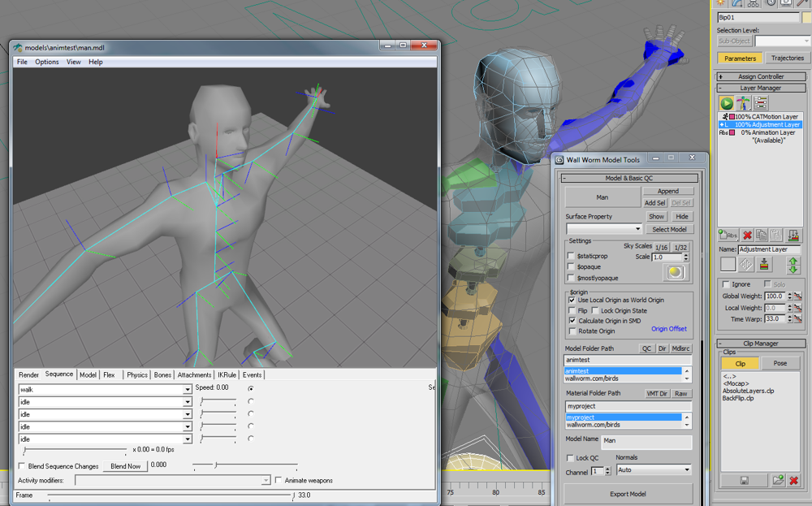Screen dimensions: 812x506
Task: Collapse the Layer Manager rollout
Action: 761,88
